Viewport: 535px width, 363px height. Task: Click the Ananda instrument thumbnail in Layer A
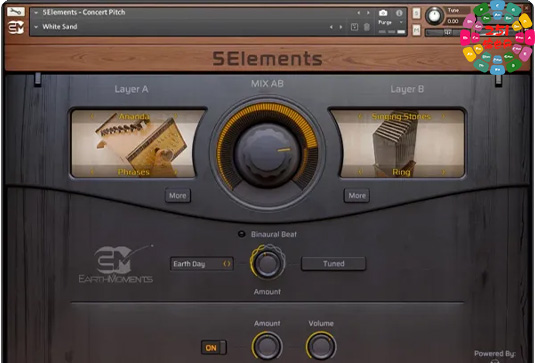pos(133,143)
